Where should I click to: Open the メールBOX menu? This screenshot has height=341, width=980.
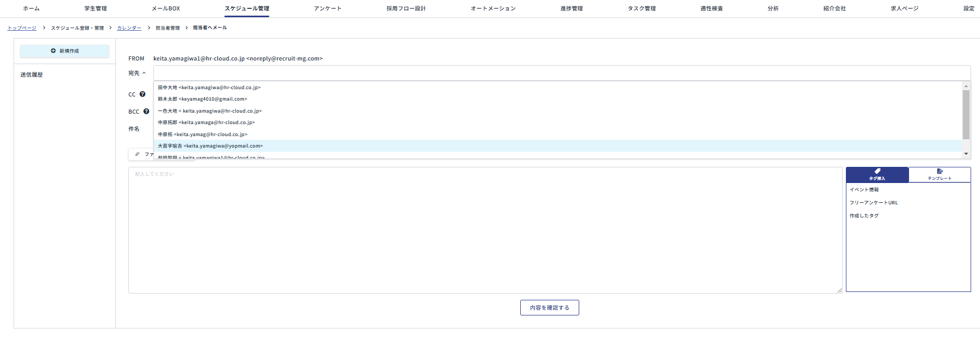pos(166,8)
